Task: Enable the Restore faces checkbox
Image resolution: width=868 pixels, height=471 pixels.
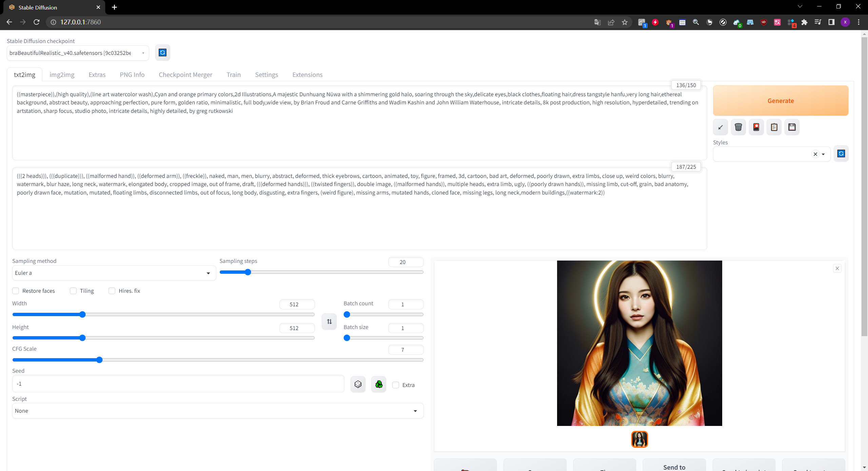Action: pyautogui.click(x=16, y=291)
